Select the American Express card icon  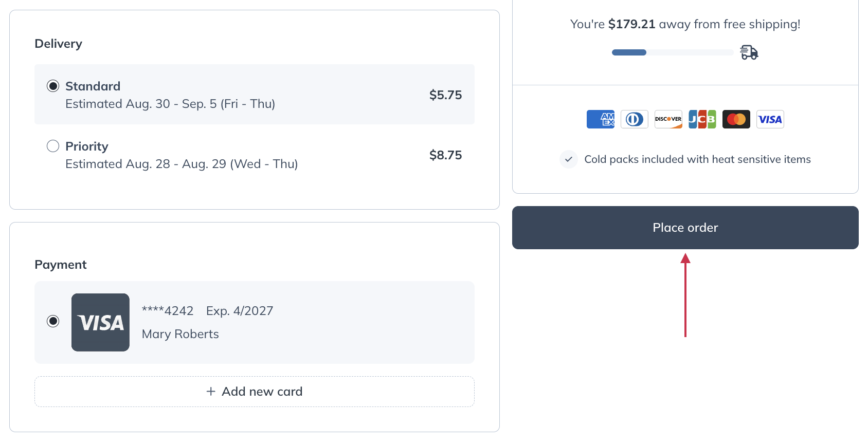600,119
